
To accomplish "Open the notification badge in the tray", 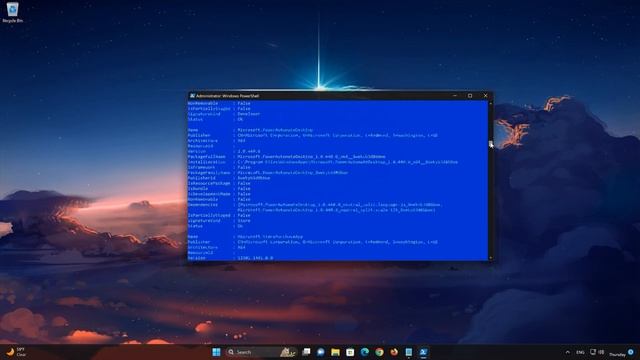I will click(631, 351).
